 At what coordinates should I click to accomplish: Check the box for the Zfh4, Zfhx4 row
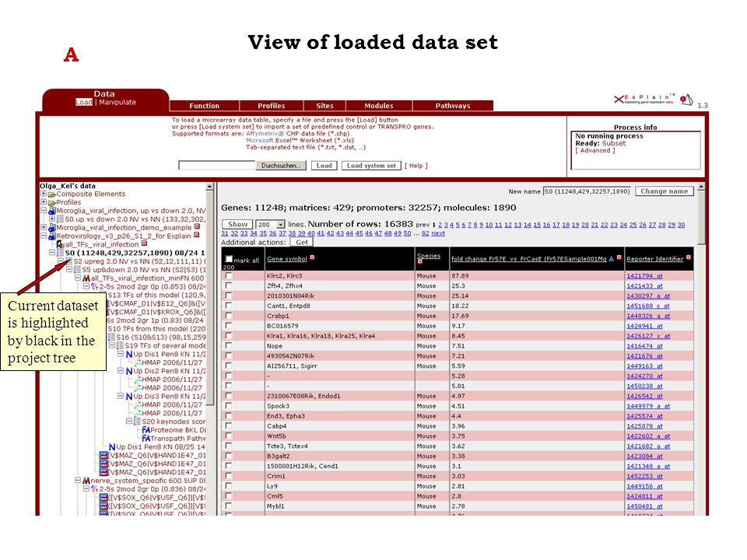229,285
